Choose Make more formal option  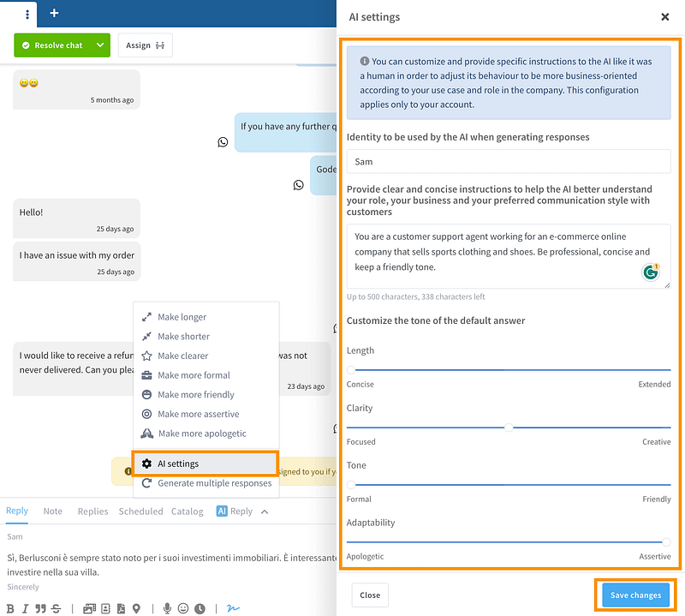[x=194, y=375]
